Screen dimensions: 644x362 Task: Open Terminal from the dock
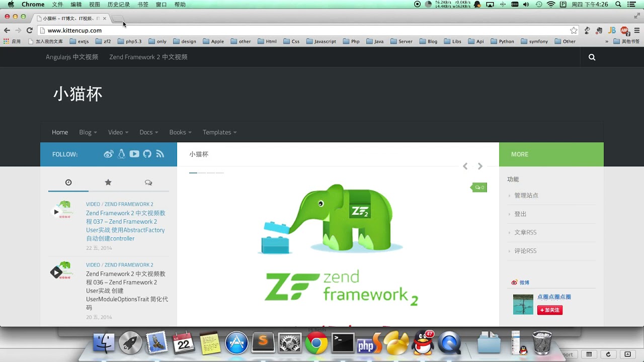(343, 343)
